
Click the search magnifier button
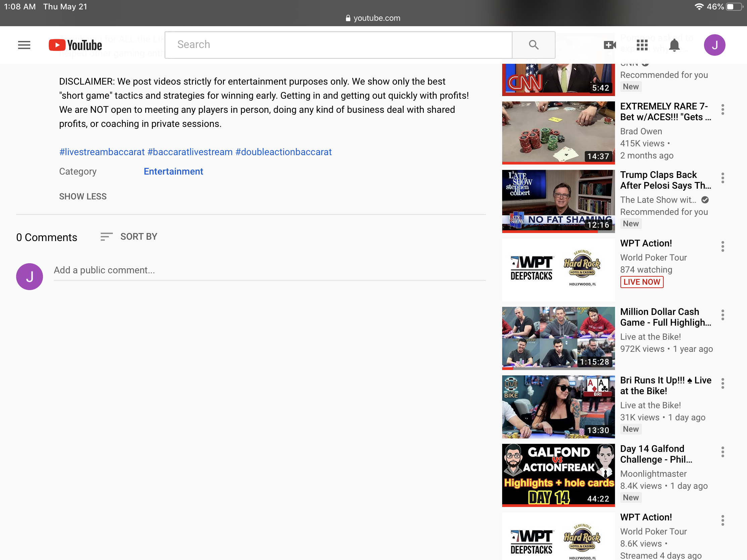tap(533, 45)
